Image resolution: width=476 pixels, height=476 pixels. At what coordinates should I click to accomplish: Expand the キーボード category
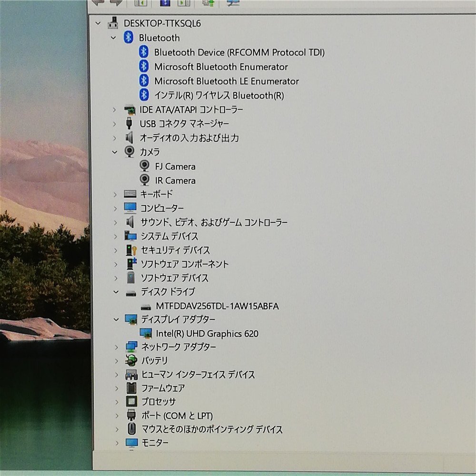click(115, 195)
